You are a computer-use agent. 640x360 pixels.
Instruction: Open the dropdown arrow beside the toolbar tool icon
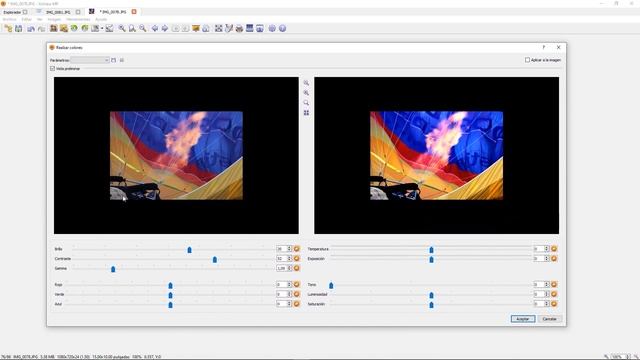[x=102, y=28]
